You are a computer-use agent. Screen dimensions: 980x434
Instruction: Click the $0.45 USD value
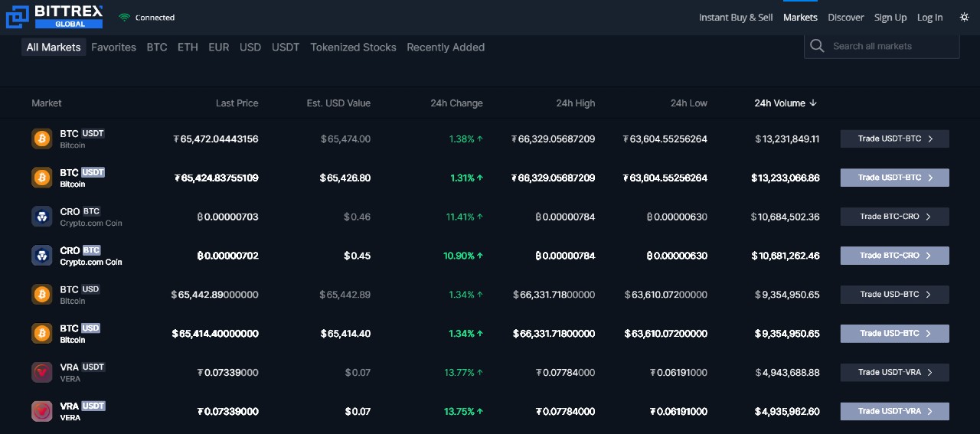click(357, 256)
